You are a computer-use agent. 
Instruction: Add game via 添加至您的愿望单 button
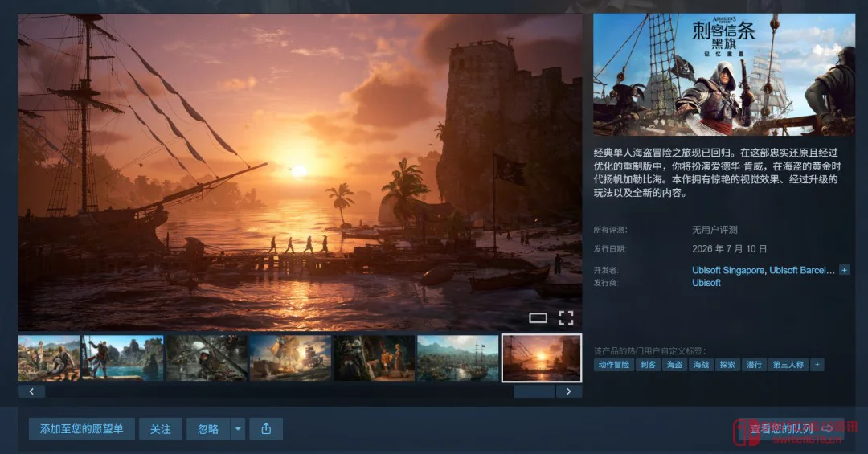(81, 429)
